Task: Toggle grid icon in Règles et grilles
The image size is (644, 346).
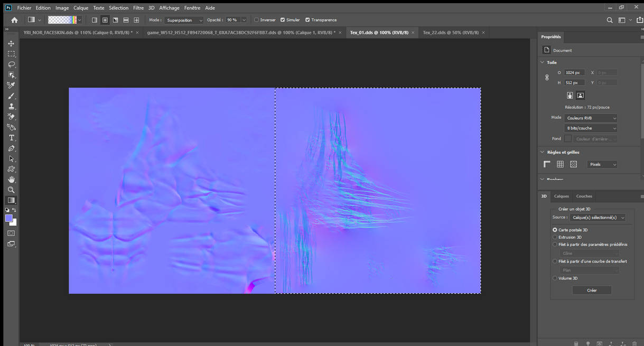Action: pos(560,164)
